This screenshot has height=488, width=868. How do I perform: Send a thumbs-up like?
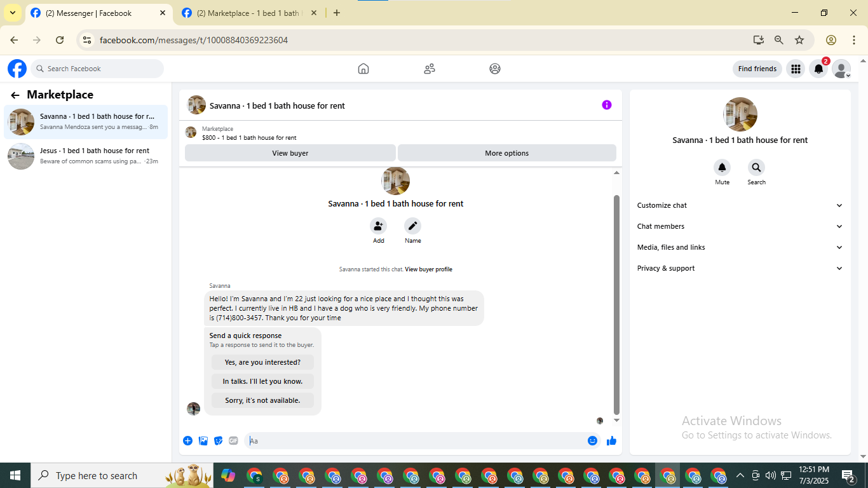click(611, 441)
